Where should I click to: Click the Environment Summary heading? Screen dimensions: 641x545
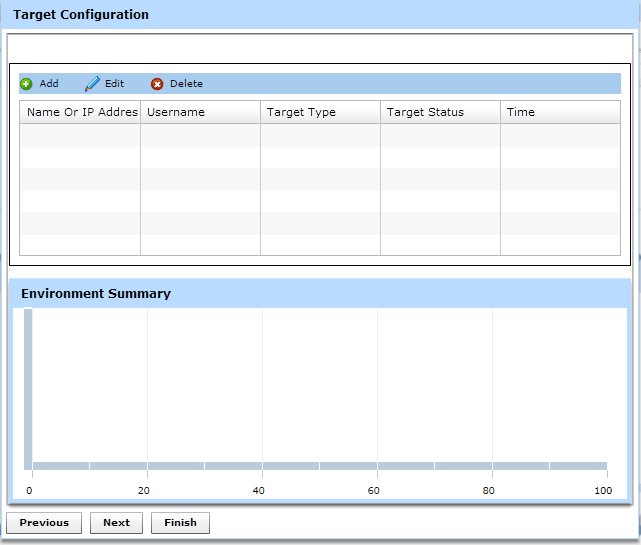coord(96,294)
